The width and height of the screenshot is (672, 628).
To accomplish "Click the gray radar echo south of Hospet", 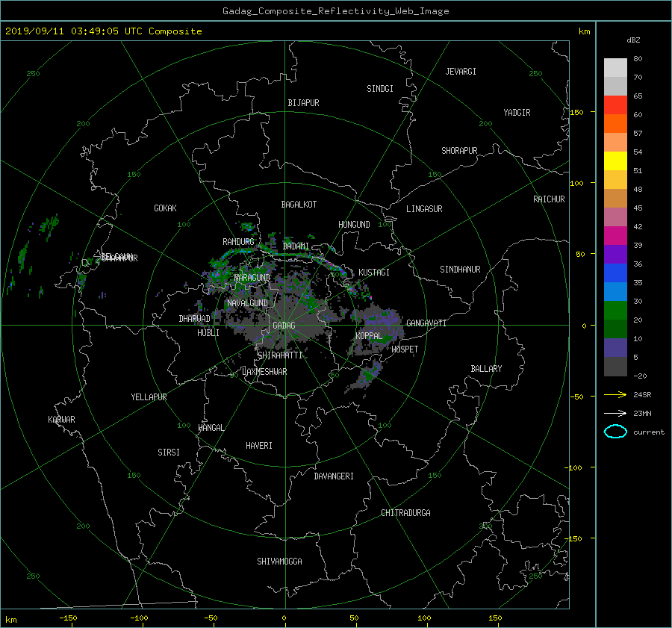I will [x=364, y=377].
